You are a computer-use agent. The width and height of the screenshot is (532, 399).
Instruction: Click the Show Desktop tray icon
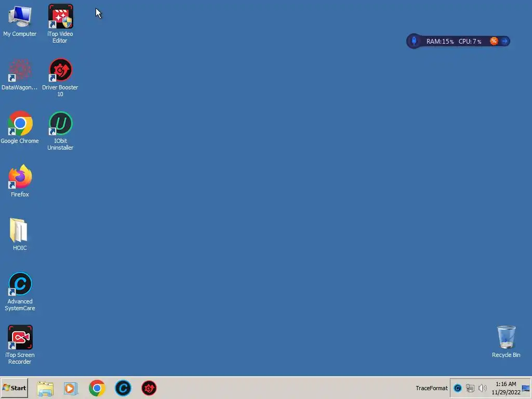pos(526,388)
